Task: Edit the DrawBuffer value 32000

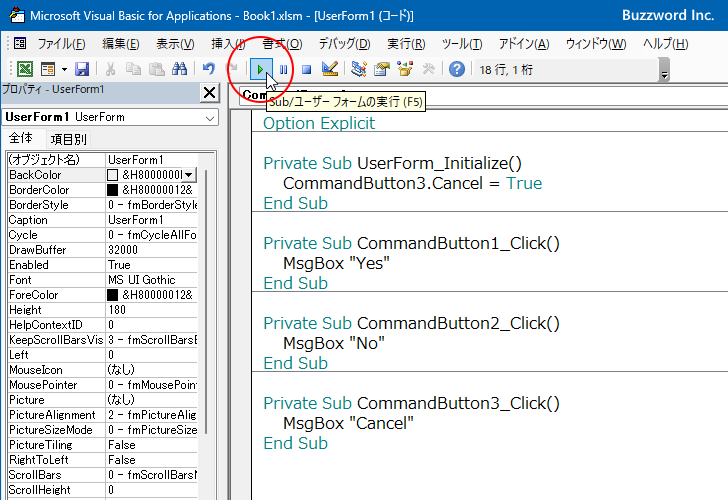Action: click(x=152, y=250)
